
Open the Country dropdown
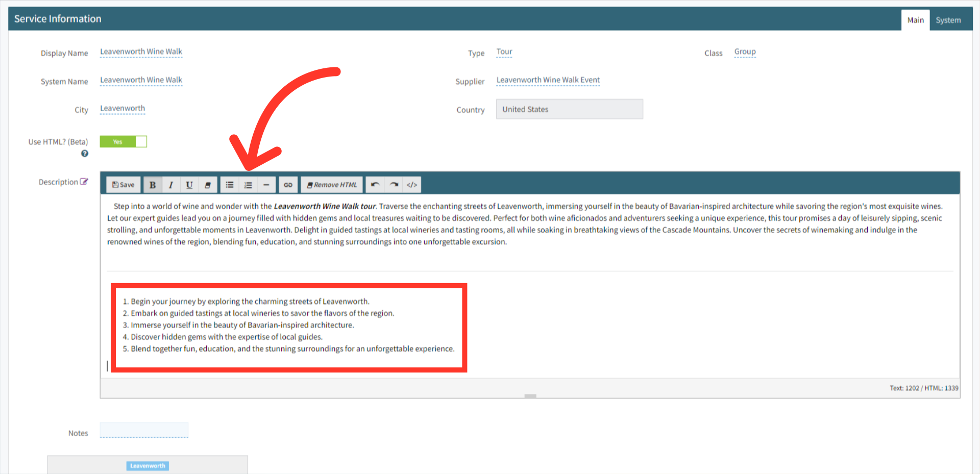coord(570,109)
